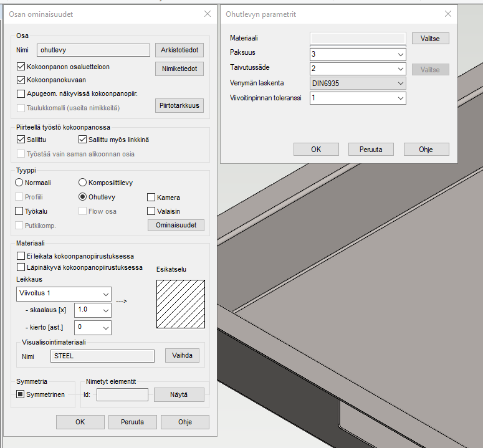Toggle Sallittu myös linkkinä checkbox
Viewport: 483px width, 448px height.
[83, 140]
